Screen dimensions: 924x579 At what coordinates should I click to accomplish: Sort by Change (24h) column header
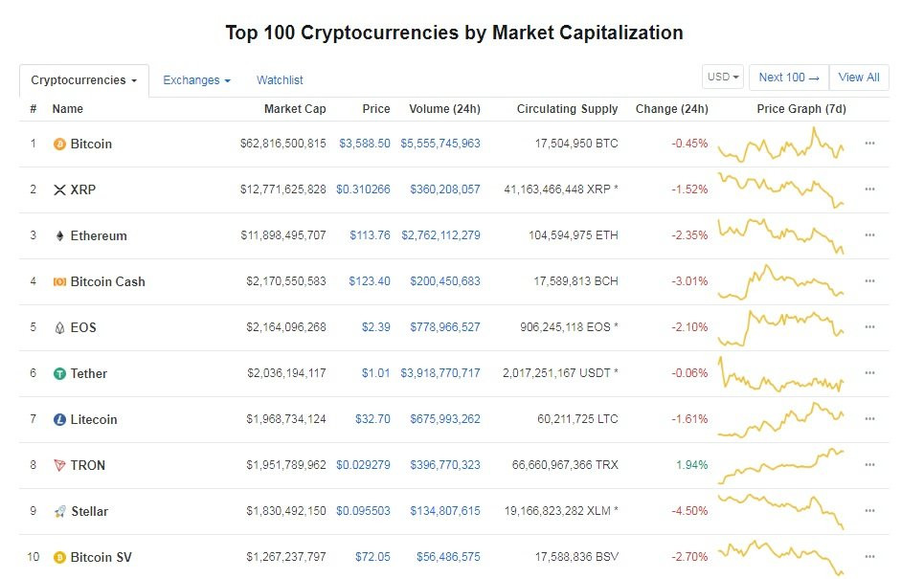click(671, 109)
